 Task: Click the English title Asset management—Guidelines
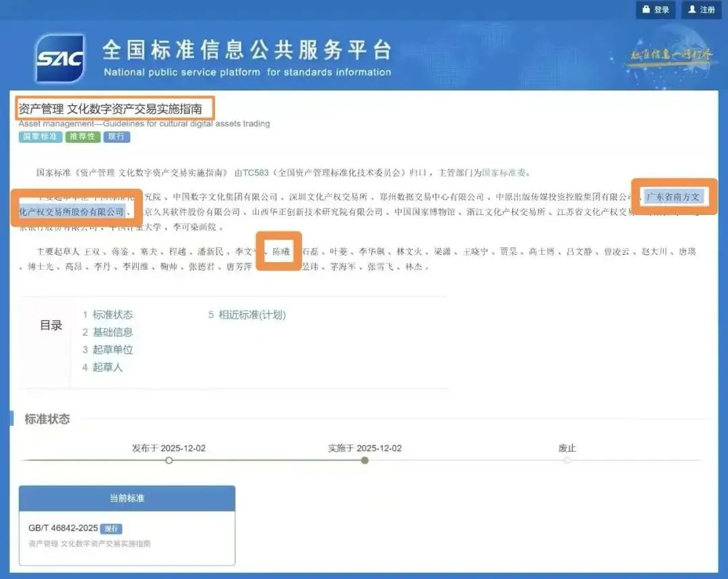click(x=144, y=124)
